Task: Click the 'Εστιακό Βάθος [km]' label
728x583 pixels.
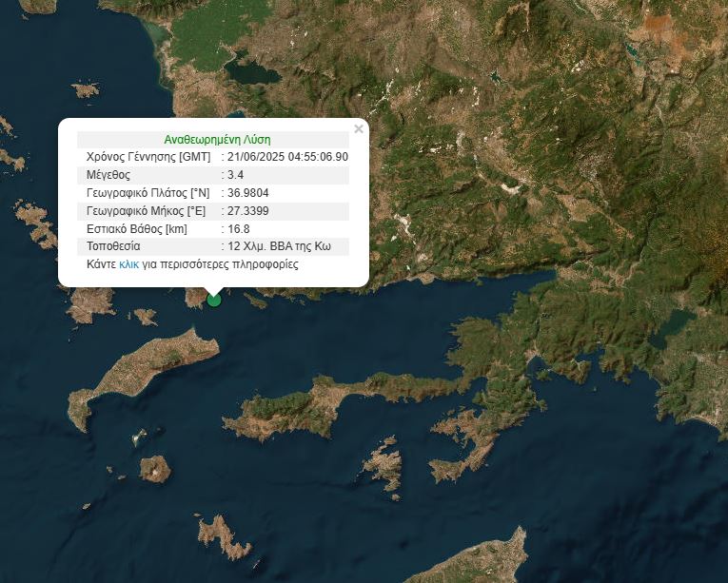Action: click(136, 229)
